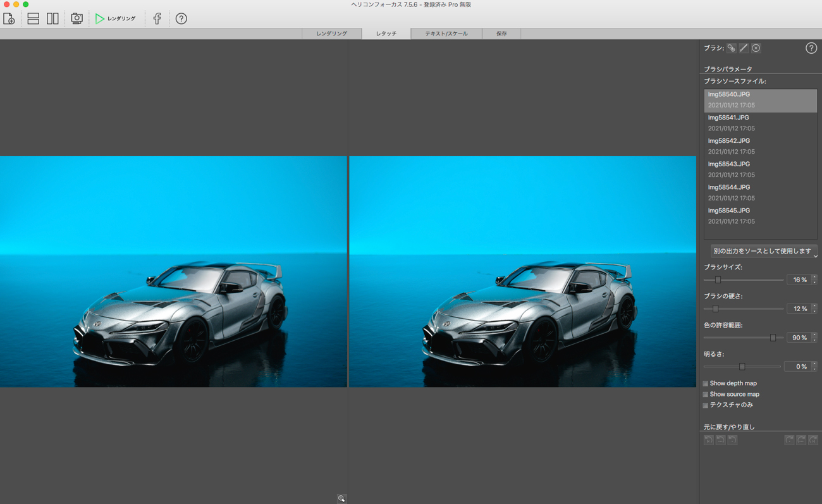Select the paint brush tool
Screen dimensions: 822x504
click(x=744, y=48)
